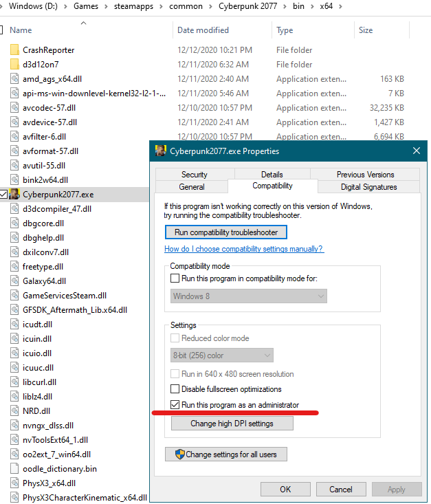
Task: Select the icuuc.dll file name
Action: click(38, 368)
